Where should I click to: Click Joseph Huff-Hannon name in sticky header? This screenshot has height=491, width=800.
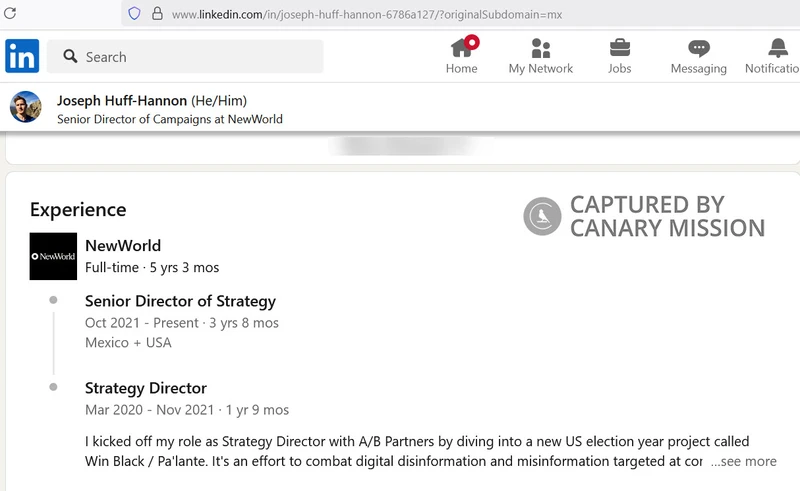point(121,100)
